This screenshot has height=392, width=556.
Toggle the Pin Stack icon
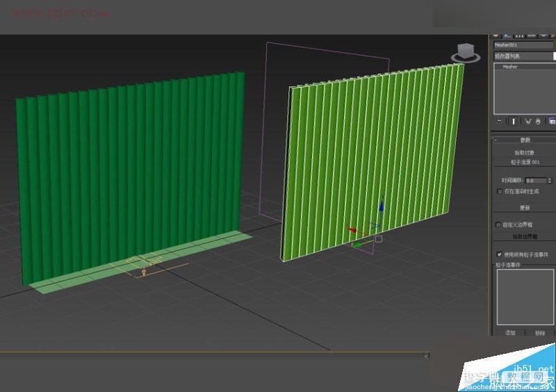[x=500, y=122]
